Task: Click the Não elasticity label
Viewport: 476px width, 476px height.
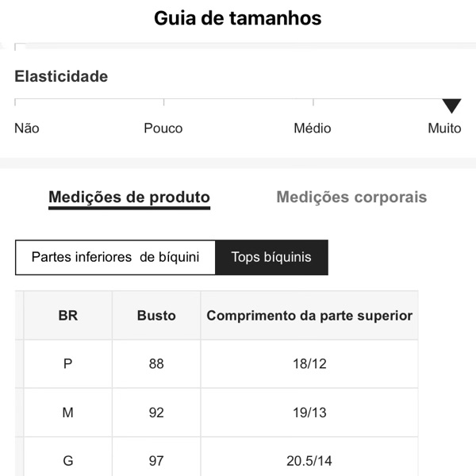Action: pos(27,129)
